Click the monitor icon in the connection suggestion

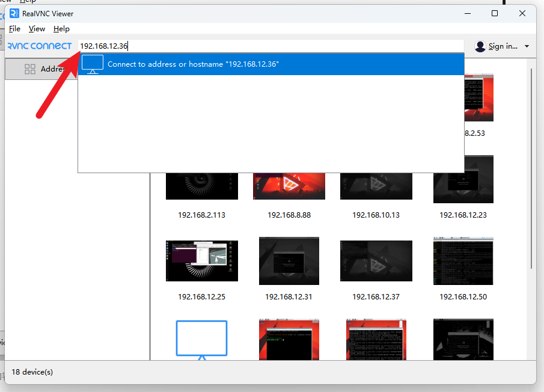(x=93, y=64)
